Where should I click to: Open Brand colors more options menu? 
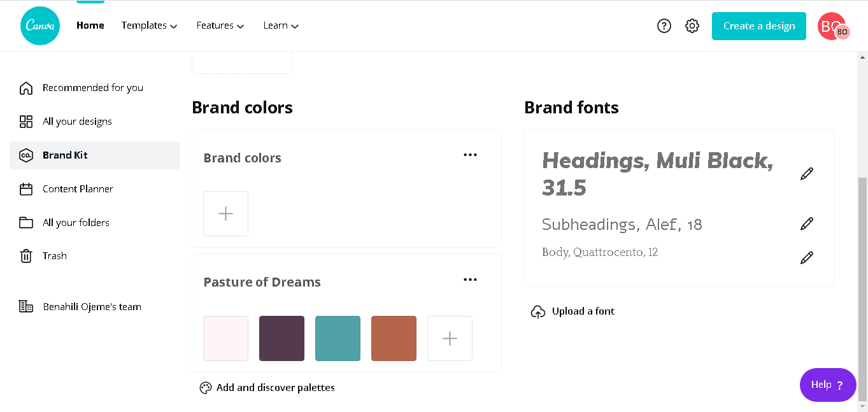click(x=470, y=155)
